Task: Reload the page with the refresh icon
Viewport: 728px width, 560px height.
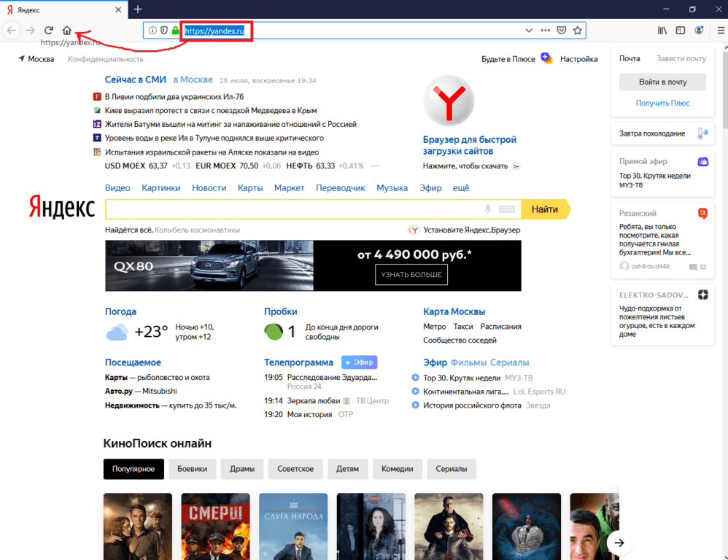Action: (49, 31)
